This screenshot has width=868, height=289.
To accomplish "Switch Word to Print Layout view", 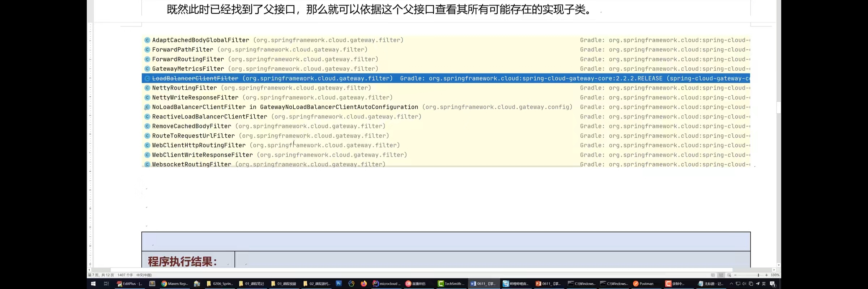I will click(721, 275).
